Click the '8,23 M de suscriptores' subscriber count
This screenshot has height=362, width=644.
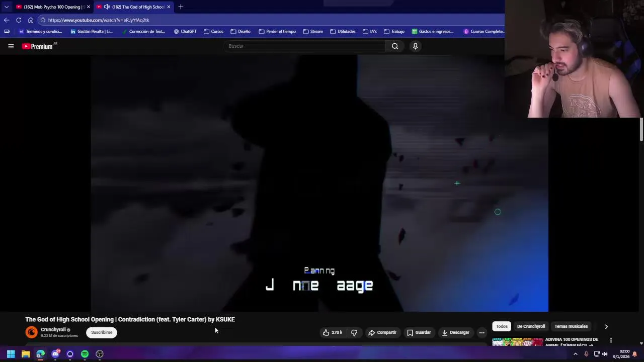(59, 336)
